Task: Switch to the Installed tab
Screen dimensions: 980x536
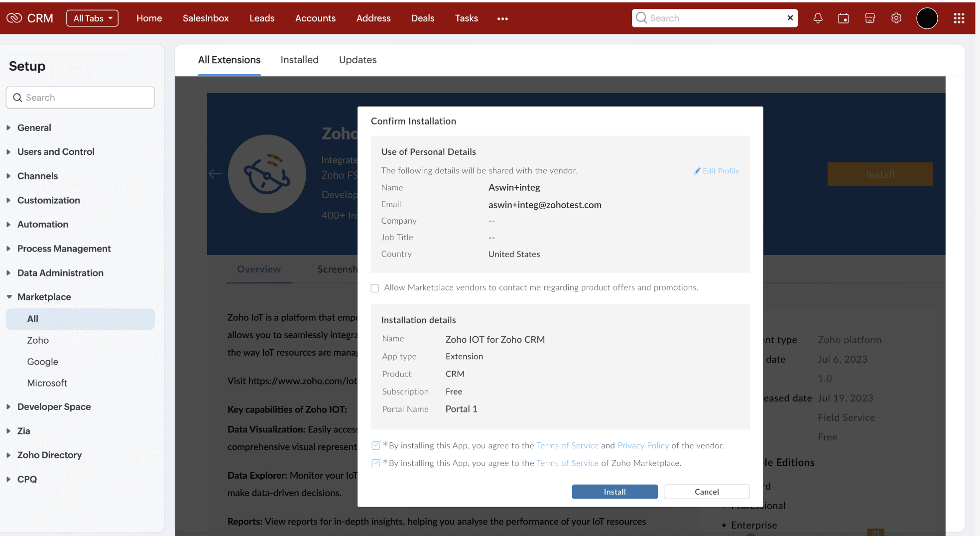Action: coord(299,60)
